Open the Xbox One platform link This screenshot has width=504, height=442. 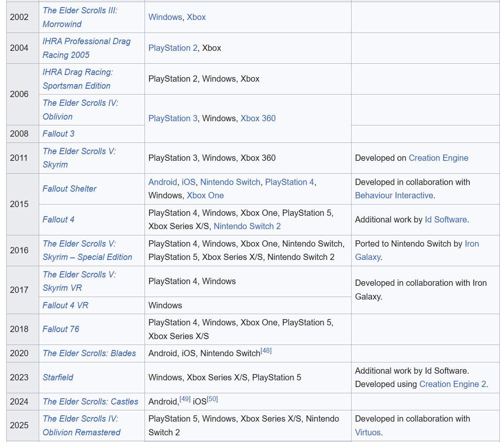pyautogui.click(x=205, y=195)
